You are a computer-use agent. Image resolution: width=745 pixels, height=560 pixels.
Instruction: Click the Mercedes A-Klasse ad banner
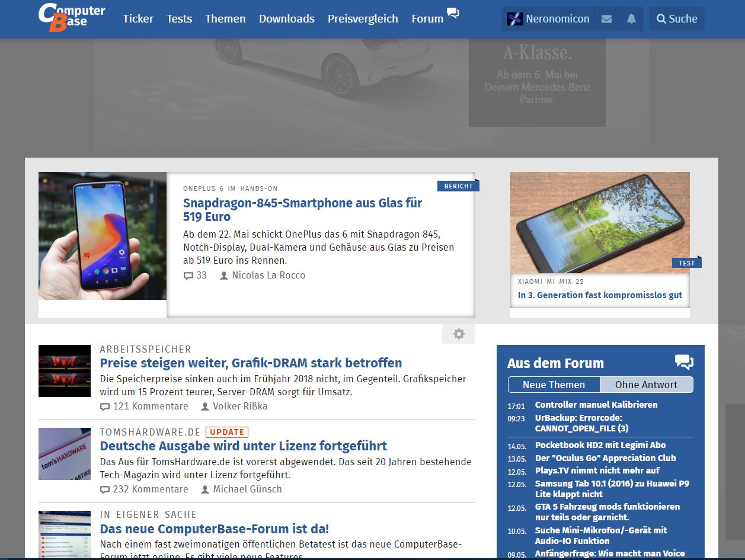click(371, 95)
